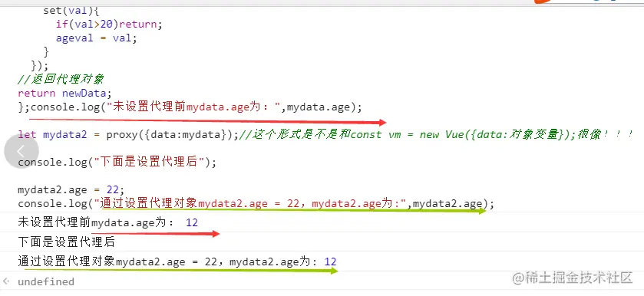The image size is (644, 296).
Task: Click the "let mydata2 = proxy({data:mydata});" statement
Action: point(128,135)
